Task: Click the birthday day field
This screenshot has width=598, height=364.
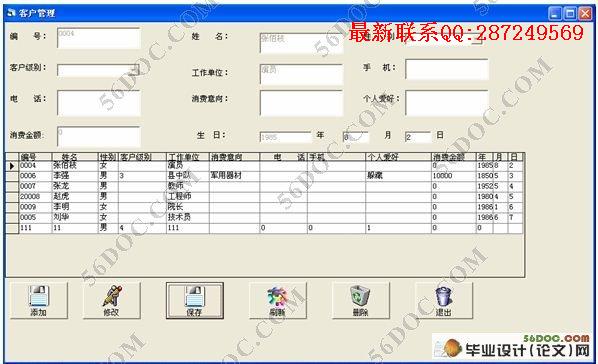Action: point(418,137)
